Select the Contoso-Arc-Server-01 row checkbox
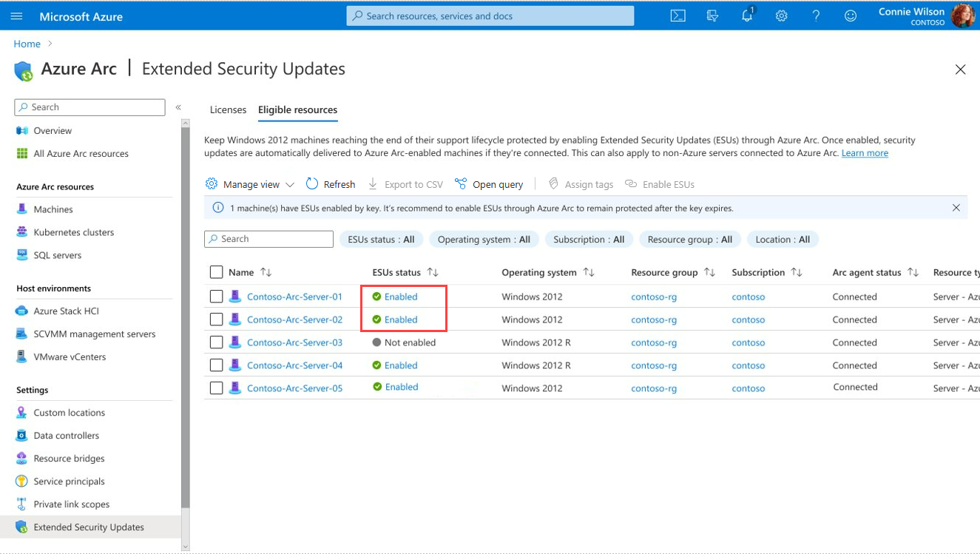 pos(216,297)
